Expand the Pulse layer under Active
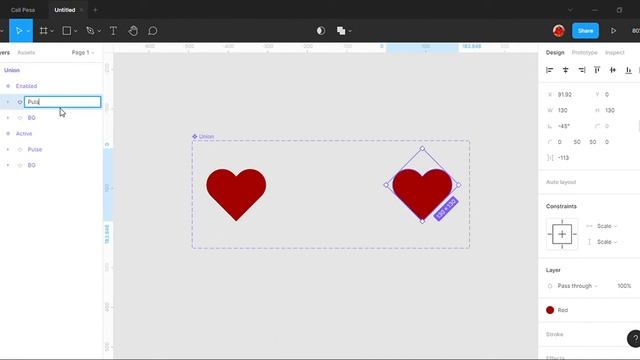The height and width of the screenshot is (360, 640). point(8,149)
